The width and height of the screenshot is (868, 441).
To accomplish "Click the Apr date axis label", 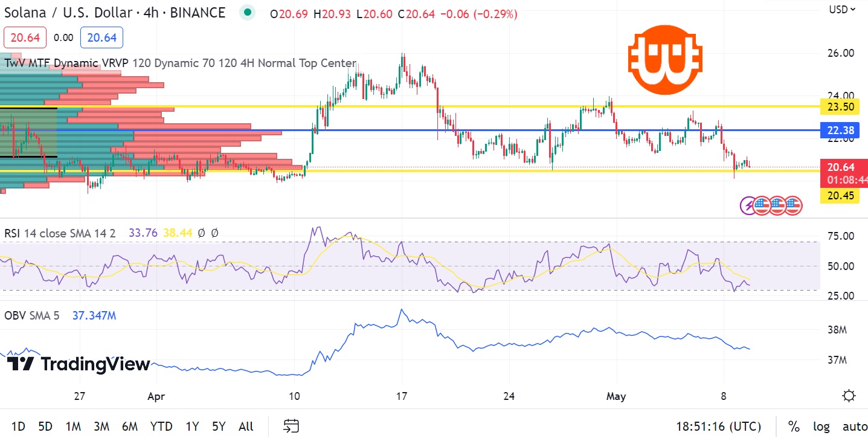I will click(156, 396).
